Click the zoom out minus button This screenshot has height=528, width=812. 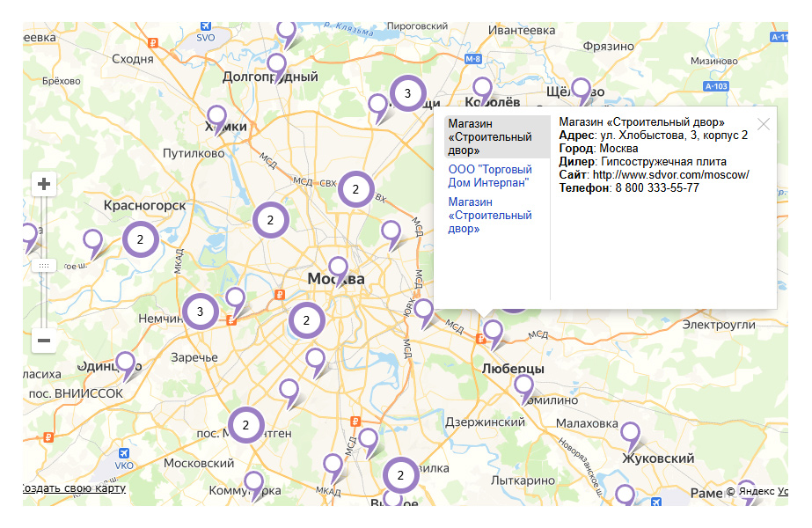pyautogui.click(x=44, y=340)
